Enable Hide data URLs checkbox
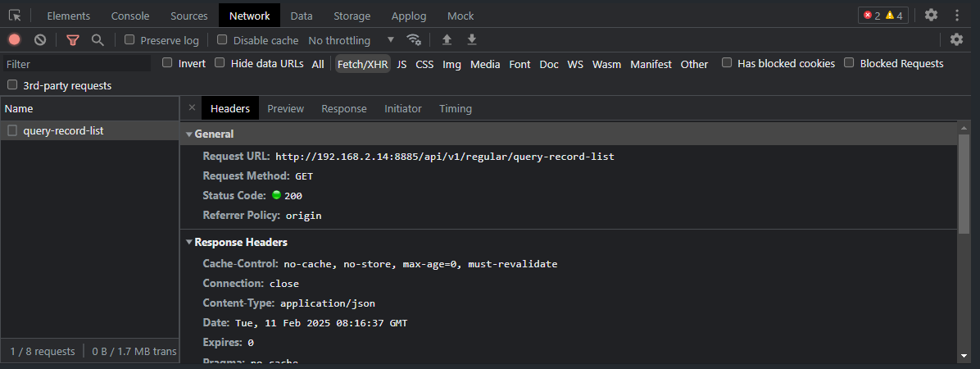Screen dimensions: 980x369 (220, 63)
